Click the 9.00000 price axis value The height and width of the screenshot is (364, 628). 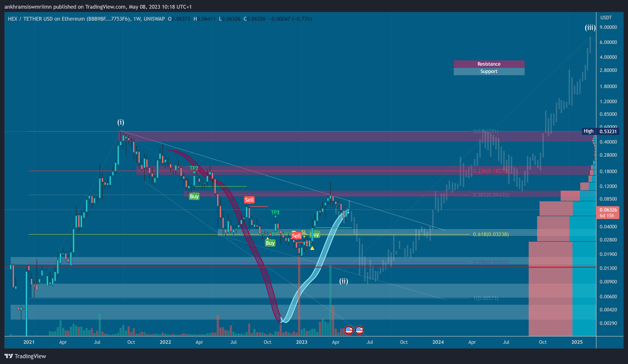(608, 27)
